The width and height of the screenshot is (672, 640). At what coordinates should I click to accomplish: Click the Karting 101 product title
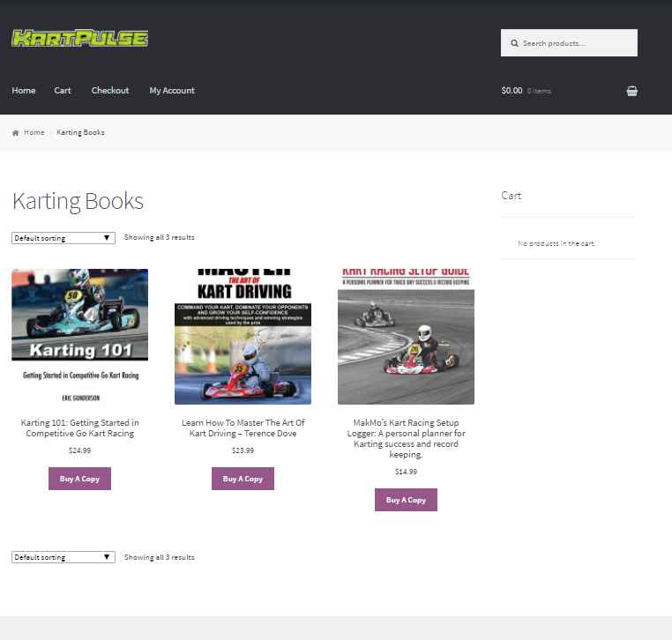[x=79, y=428]
